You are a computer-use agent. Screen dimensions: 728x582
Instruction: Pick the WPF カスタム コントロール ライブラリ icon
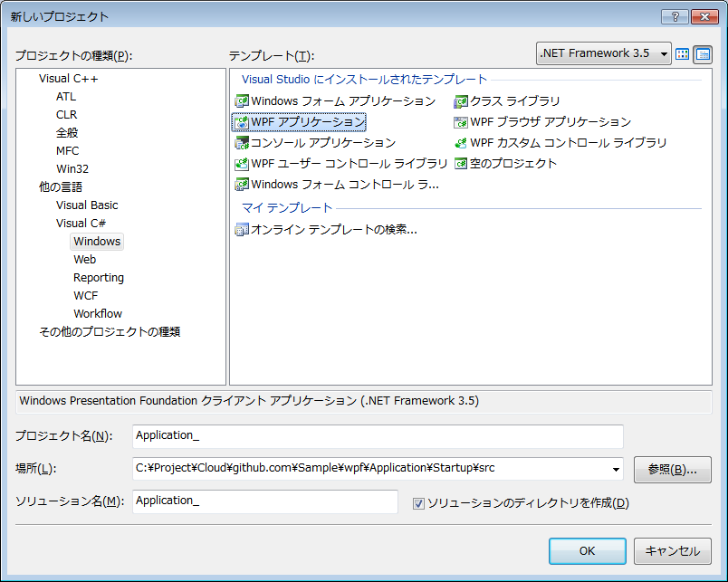tap(461, 143)
